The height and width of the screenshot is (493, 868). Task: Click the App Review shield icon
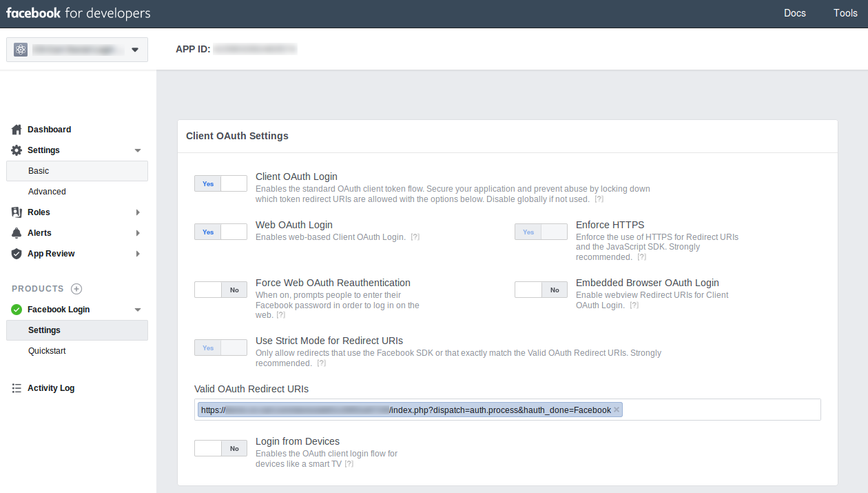click(x=17, y=254)
